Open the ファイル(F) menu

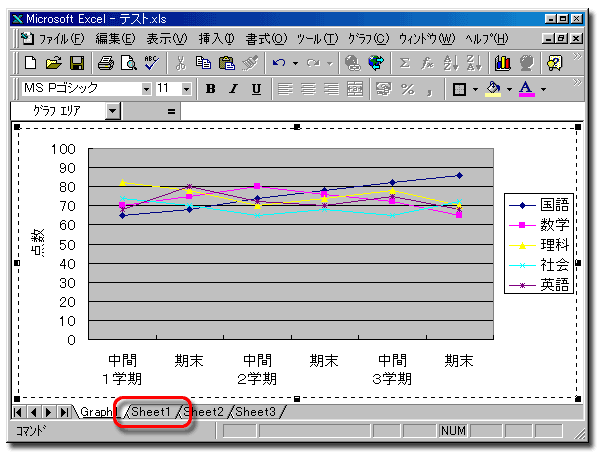(x=61, y=39)
